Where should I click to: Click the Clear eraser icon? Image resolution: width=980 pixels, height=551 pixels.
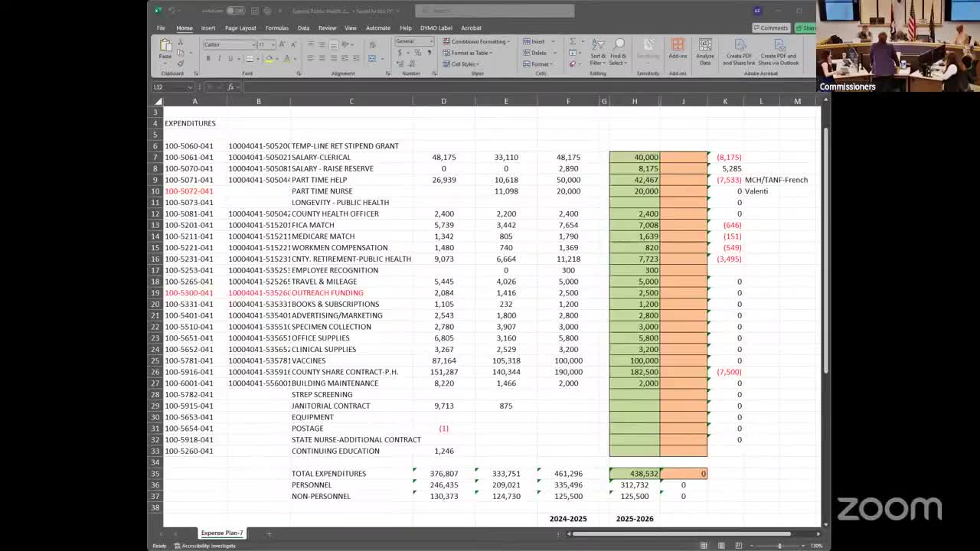point(573,64)
